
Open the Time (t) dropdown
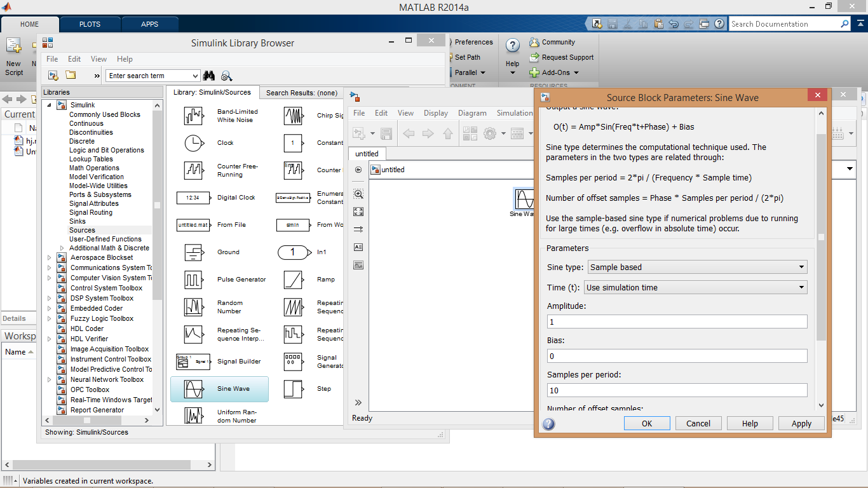pyautogui.click(x=695, y=287)
